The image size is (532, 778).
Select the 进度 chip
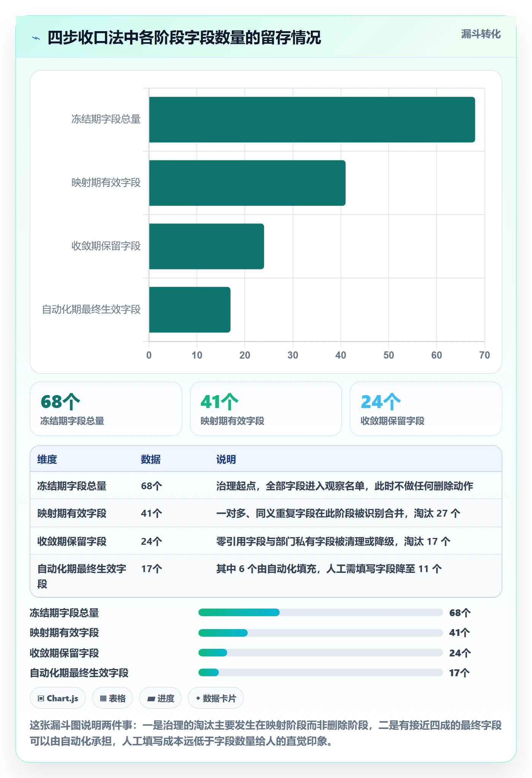[160, 698]
